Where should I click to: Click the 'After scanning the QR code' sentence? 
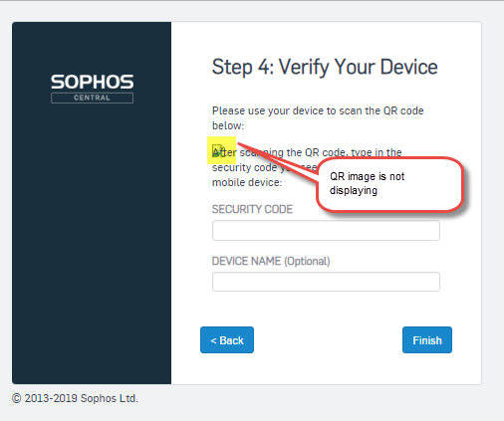(307, 167)
